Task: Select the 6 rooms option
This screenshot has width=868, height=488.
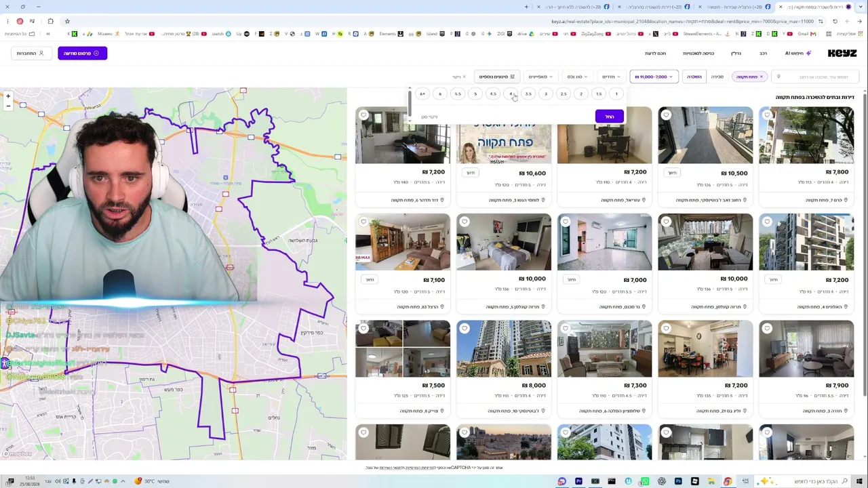Action: pos(440,94)
